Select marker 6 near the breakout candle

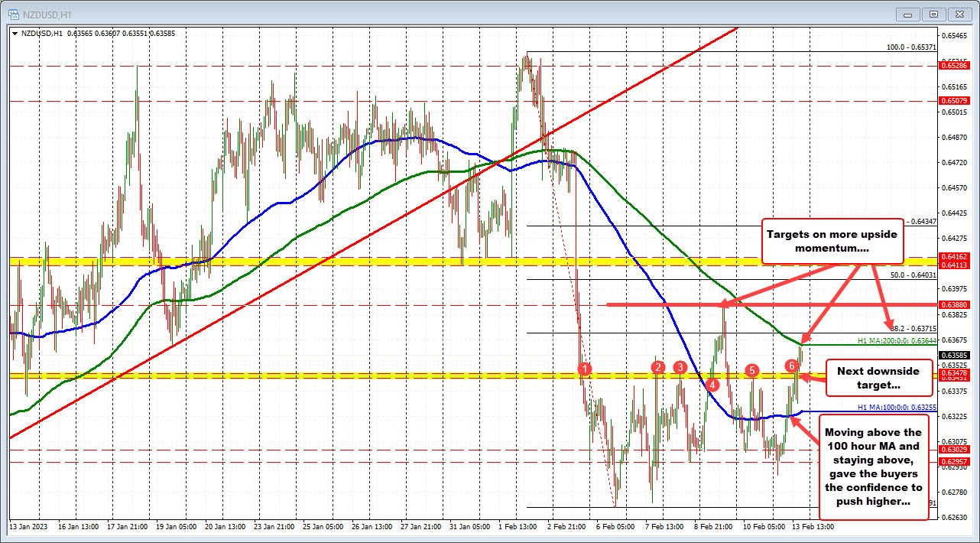click(x=792, y=366)
